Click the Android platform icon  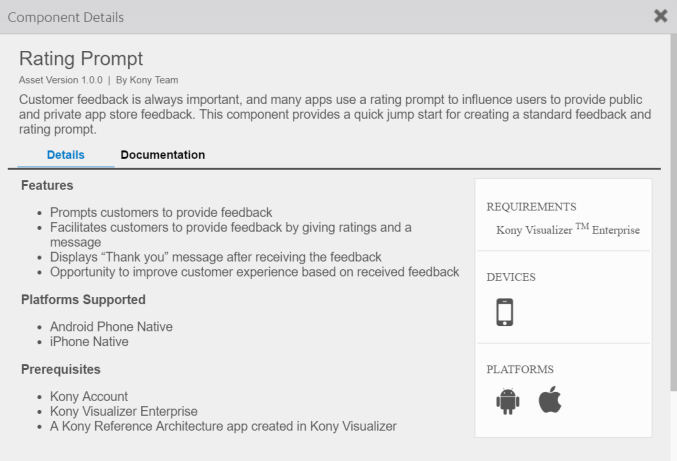click(x=508, y=401)
